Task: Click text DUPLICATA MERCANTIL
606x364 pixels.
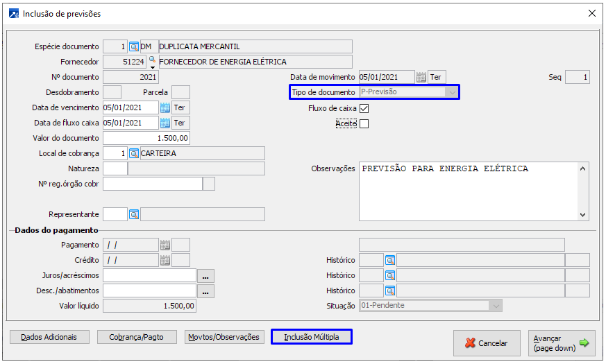Action: pyautogui.click(x=199, y=46)
